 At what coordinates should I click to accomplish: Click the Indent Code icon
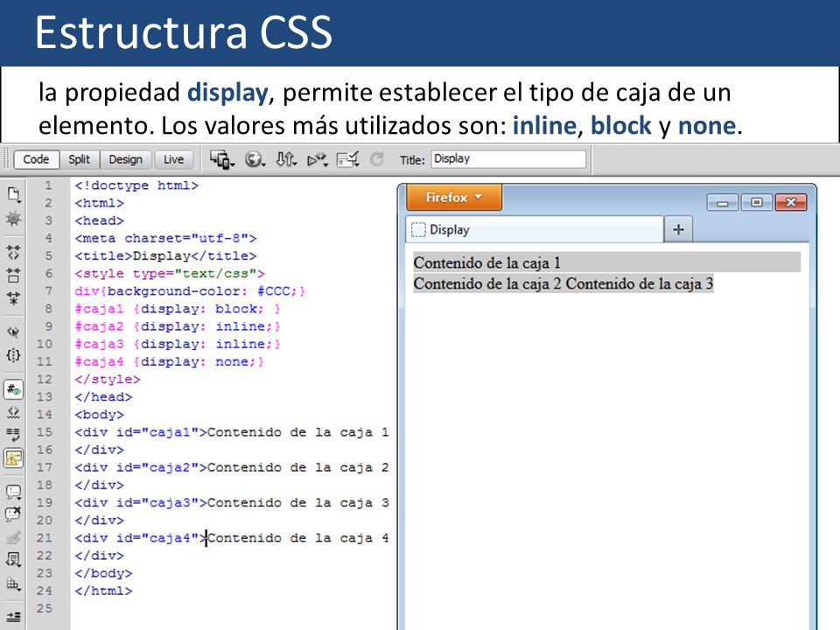pos(13,617)
